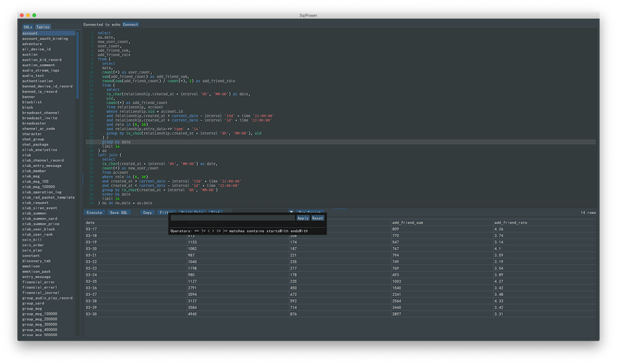
Task: Click the add_friend_rate column header
Action: pyautogui.click(x=510, y=222)
